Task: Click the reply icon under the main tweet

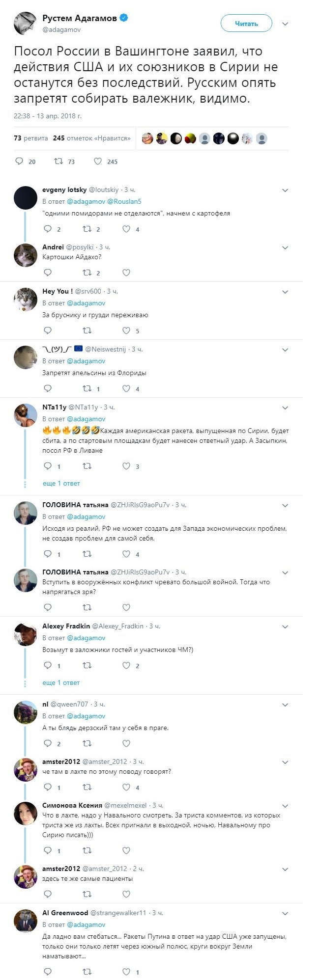Action: [x=19, y=161]
